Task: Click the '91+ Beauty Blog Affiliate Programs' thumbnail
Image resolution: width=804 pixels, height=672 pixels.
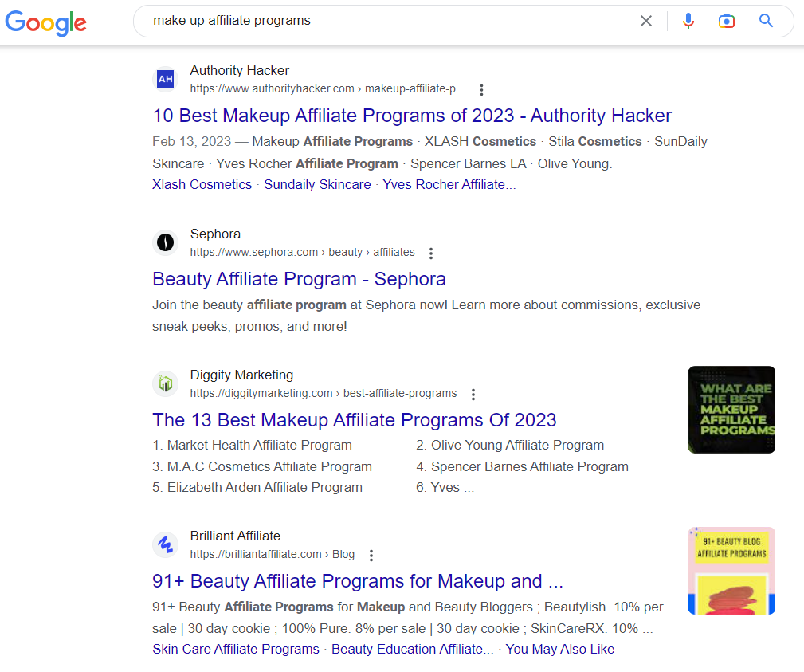Action: click(731, 571)
